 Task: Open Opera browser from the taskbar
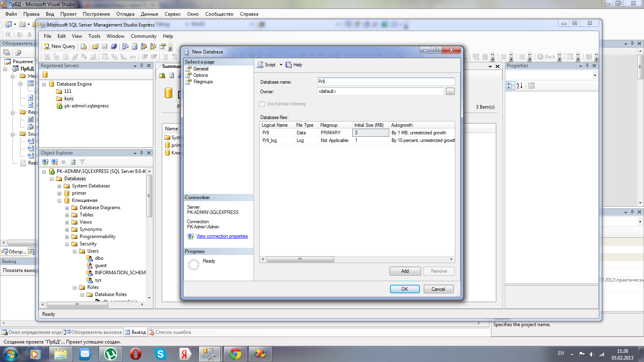pyautogui.click(x=136, y=354)
